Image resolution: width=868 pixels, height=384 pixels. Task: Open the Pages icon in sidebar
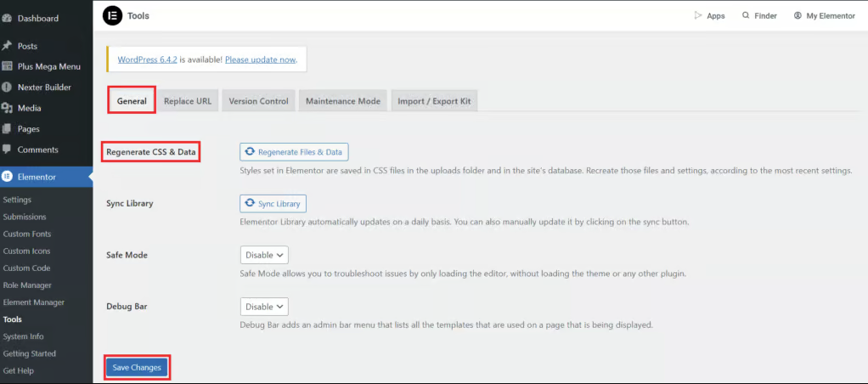coord(8,129)
